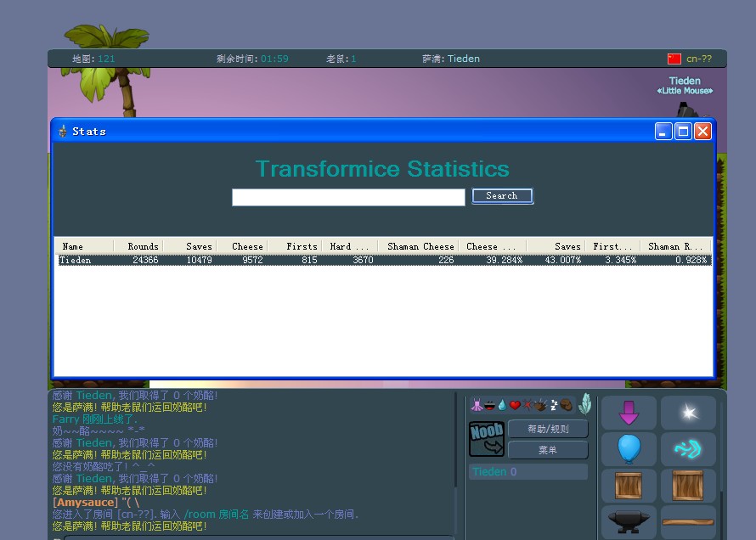Click the map number 121
This screenshot has width=756, height=540.
(x=106, y=59)
